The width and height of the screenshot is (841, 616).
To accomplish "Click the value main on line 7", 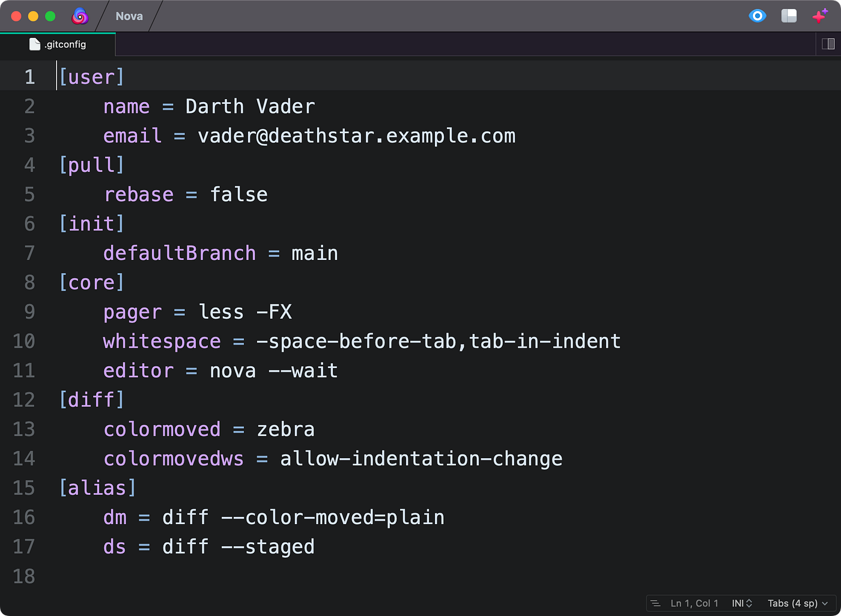I will (315, 253).
